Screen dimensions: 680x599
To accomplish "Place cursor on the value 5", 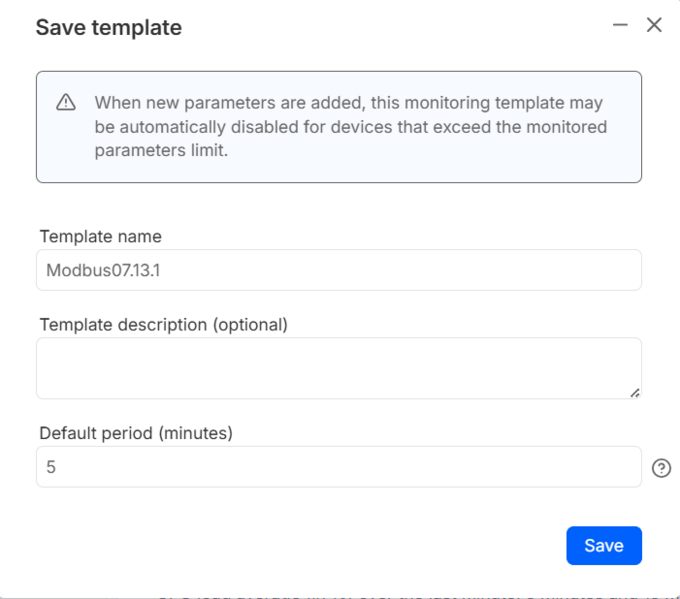I will (x=51, y=467).
